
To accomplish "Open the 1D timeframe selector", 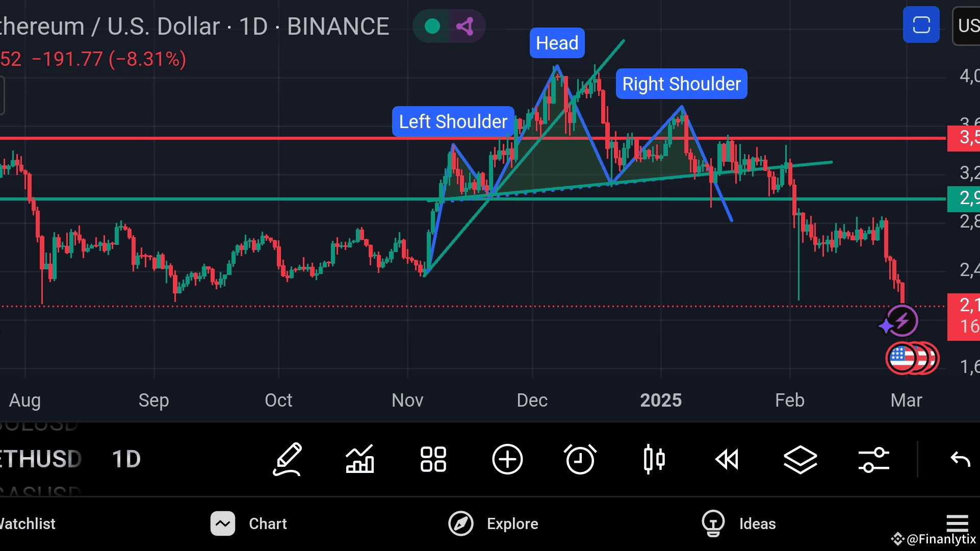I will [126, 459].
